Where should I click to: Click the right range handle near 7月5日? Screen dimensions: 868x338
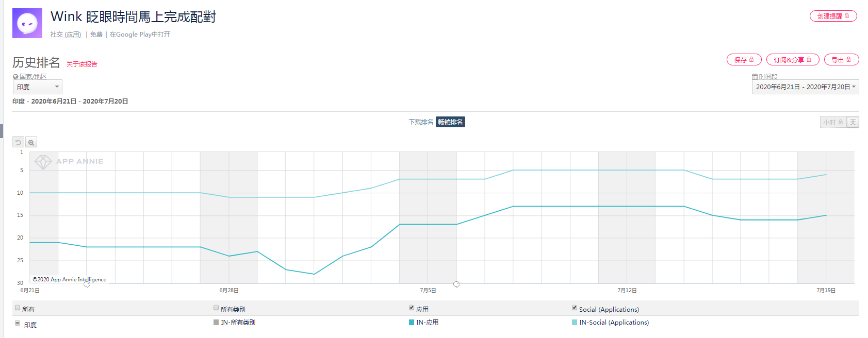(x=456, y=284)
